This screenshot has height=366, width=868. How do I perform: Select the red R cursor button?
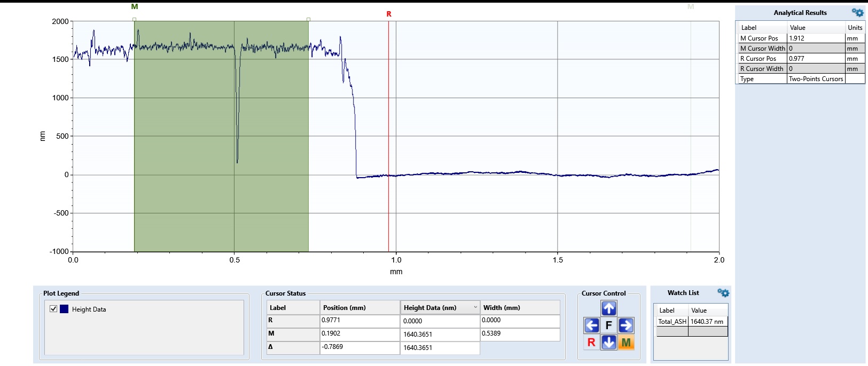591,343
